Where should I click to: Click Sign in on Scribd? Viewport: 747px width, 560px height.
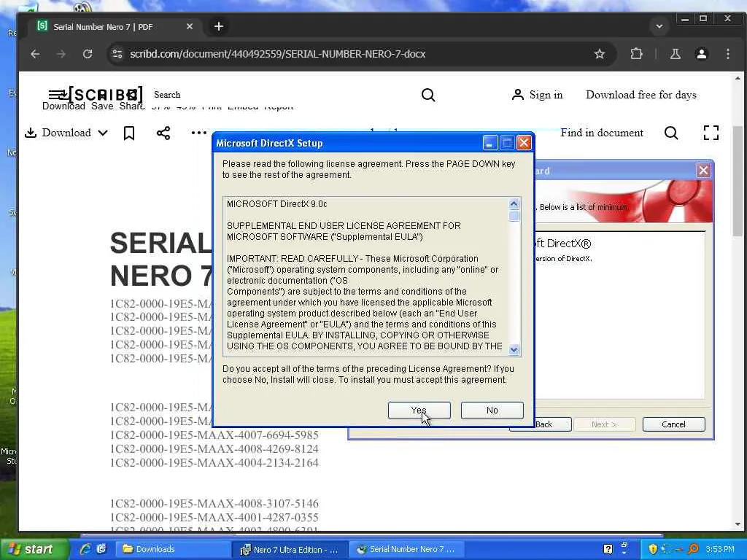point(538,95)
